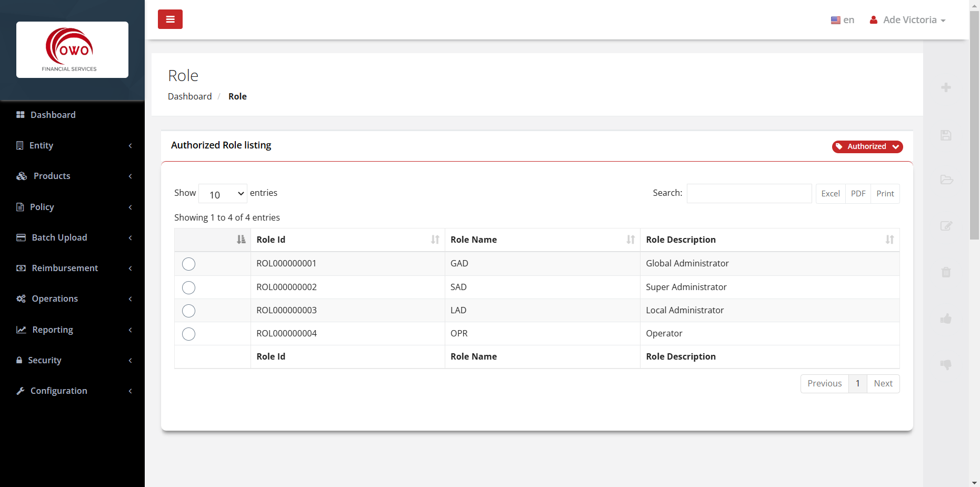Click the red hamburger menu button

coord(170,19)
